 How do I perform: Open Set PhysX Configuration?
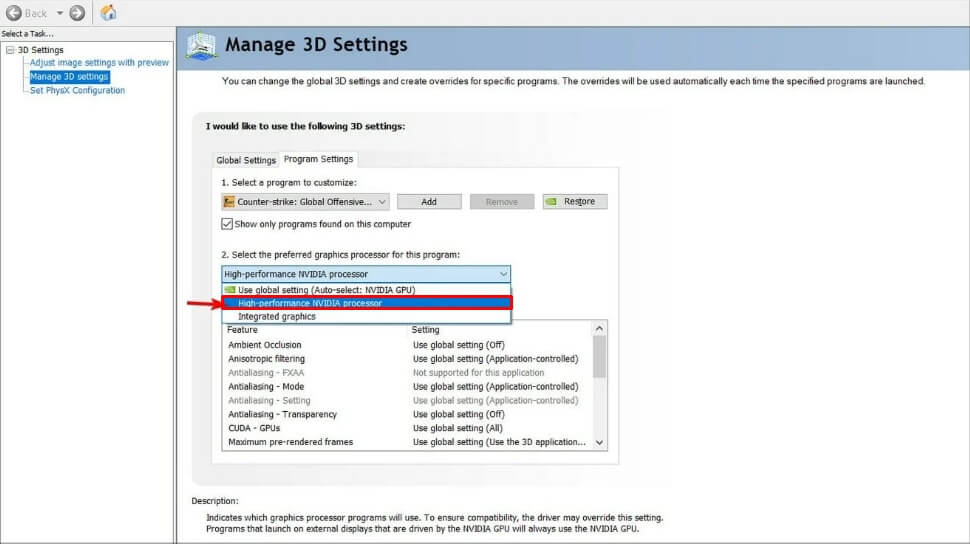[x=77, y=90]
